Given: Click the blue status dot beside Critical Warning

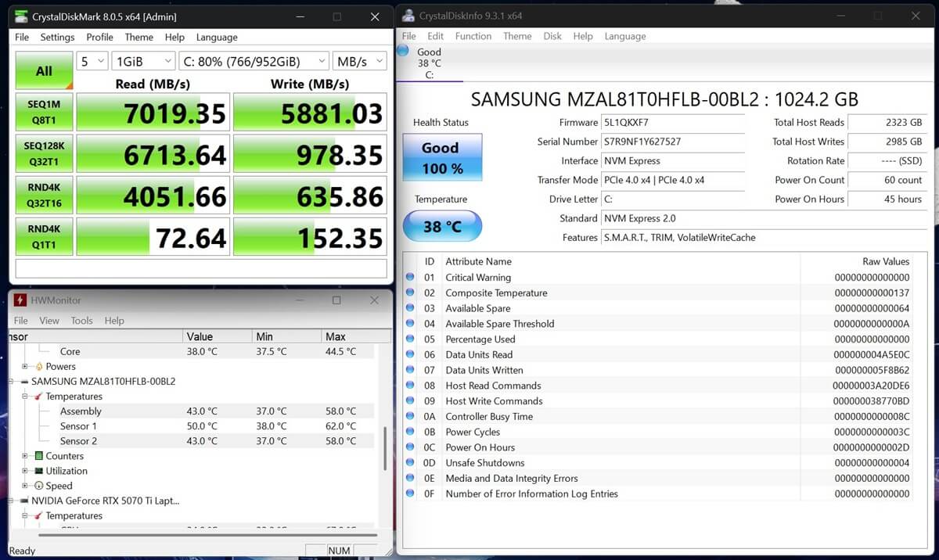Looking at the screenshot, I should (409, 277).
